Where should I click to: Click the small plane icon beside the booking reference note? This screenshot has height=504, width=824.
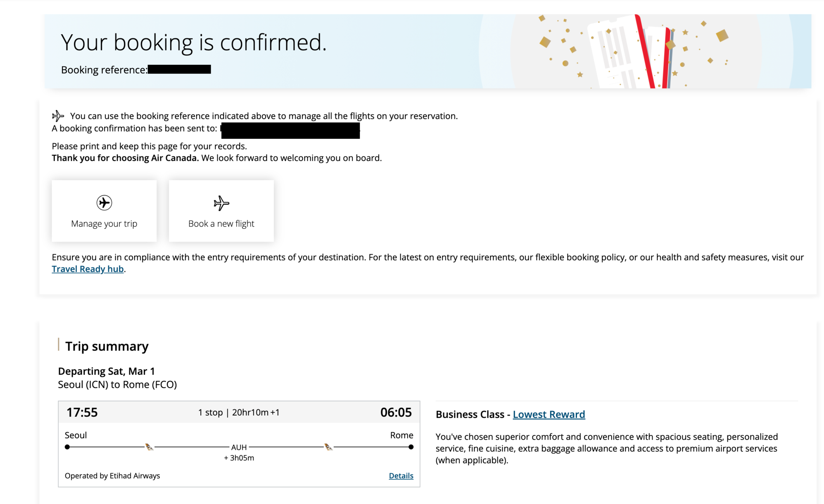[58, 116]
